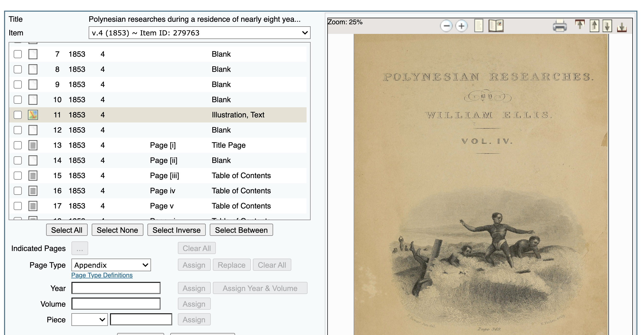This screenshot has height=335, width=644.
Task: Open the Piece type dropdown
Action: [89, 319]
